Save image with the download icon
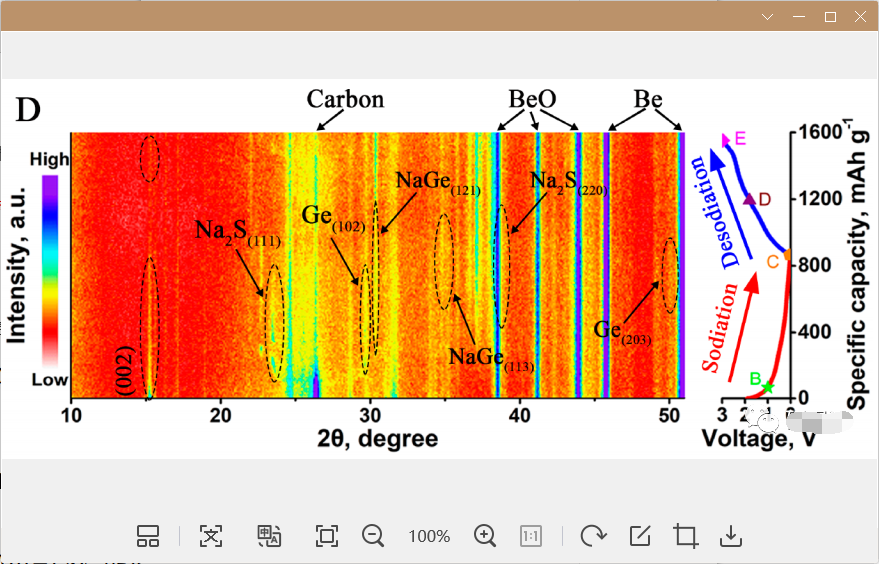 731,536
